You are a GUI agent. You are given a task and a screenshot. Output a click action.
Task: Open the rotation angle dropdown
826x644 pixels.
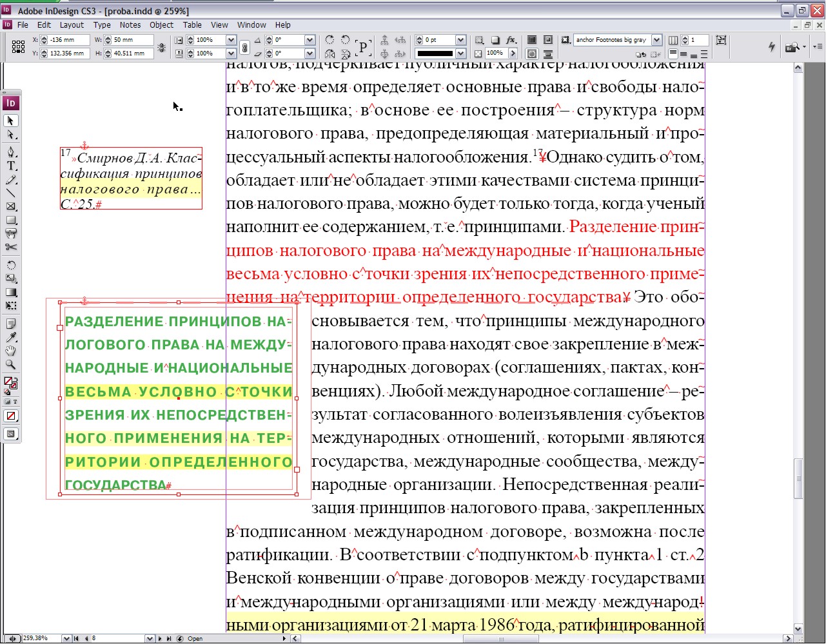310,40
